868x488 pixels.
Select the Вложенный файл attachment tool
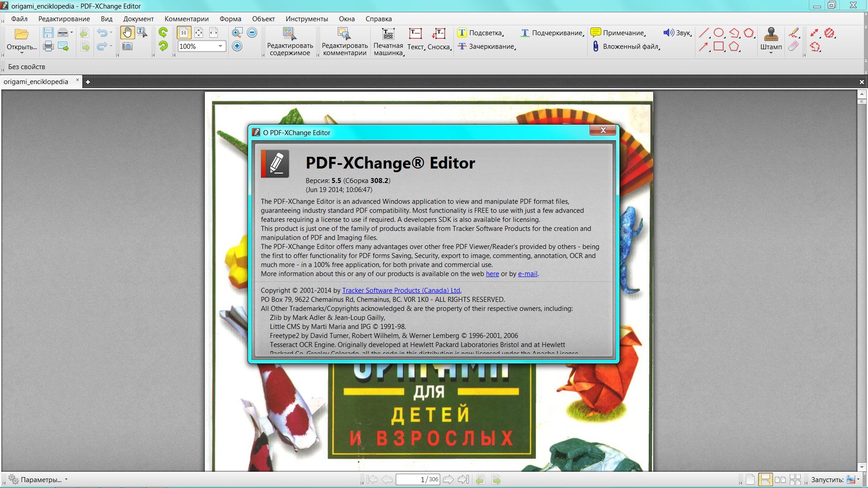click(626, 46)
